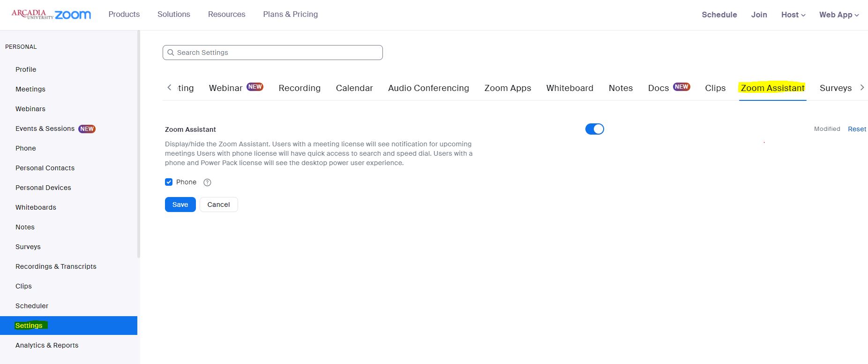Viewport: 868px width, 364px height.
Task: Switch to the Clips tab
Action: pyautogui.click(x=715, y=88)
